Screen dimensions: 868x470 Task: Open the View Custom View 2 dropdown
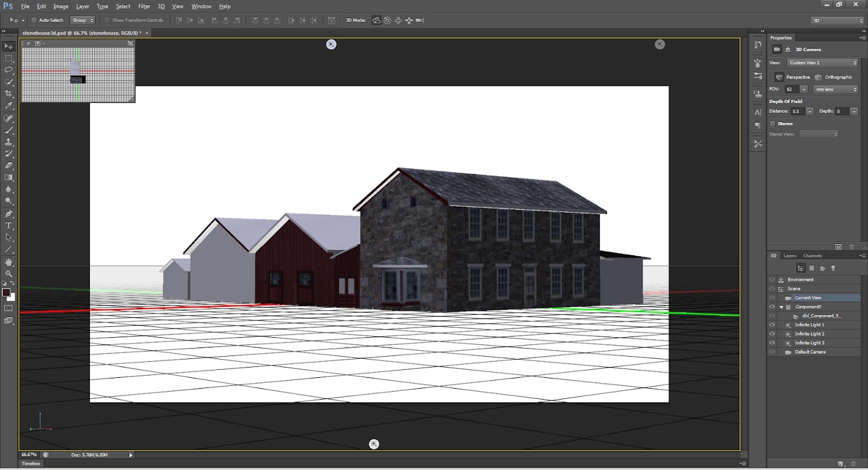(822, 63)
